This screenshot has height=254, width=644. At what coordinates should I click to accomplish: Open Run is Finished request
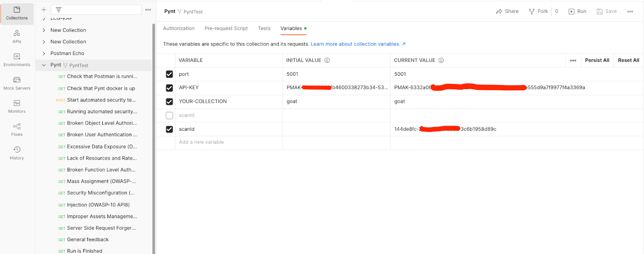click(80, 251)
